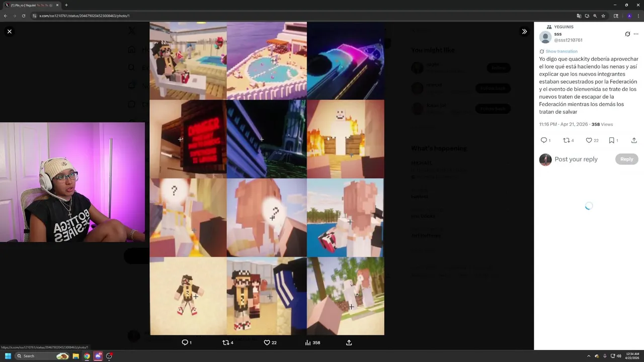Open the view analytics icon below the photo
This screenshot has height=362, width=644.
pyautogui.click(x=307, y=342)
